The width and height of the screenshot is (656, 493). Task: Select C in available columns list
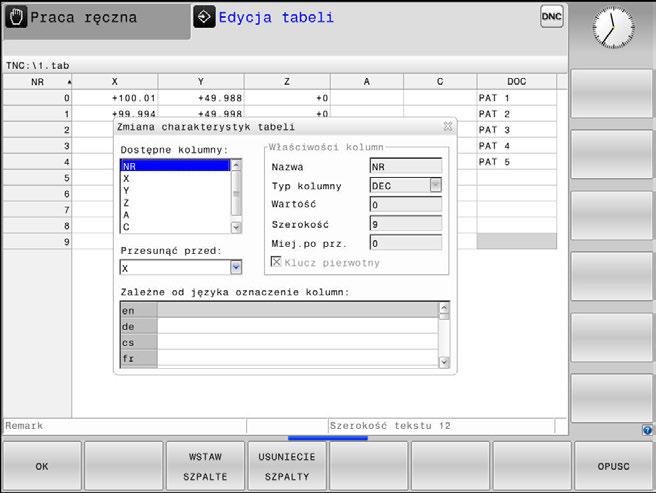[x=175, y=227]
